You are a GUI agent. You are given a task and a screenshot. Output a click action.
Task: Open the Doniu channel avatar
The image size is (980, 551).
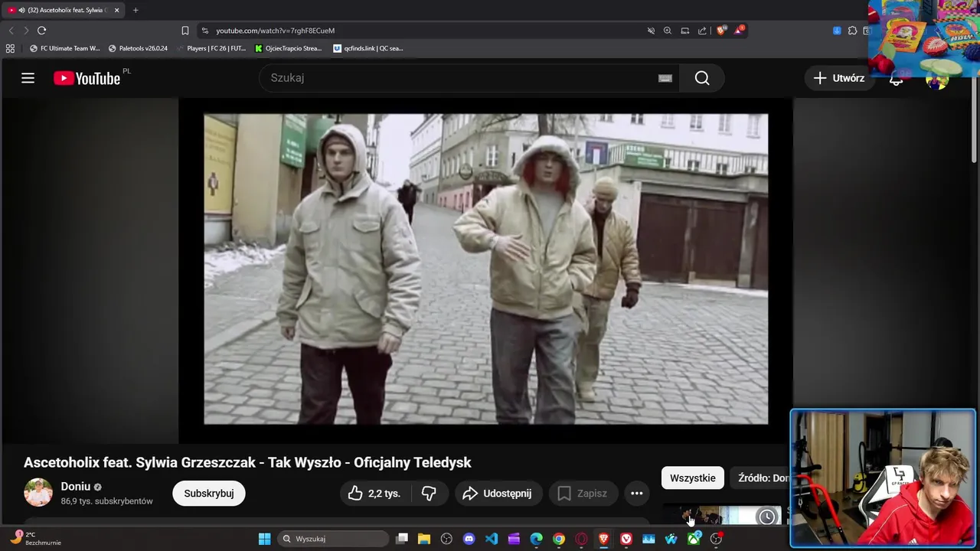(x=38, y=492)
